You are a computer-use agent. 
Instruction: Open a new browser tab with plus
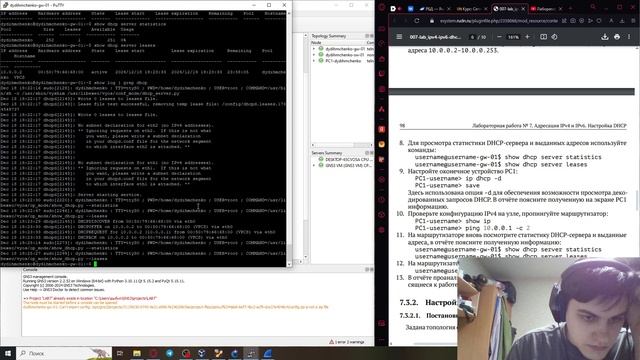[570, 8]
